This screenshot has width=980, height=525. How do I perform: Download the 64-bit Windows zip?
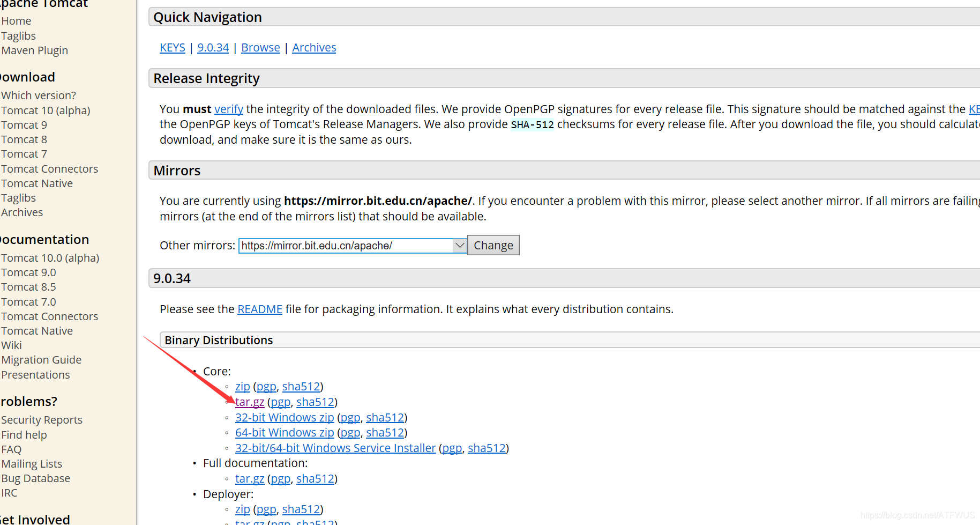click(285, 433)
